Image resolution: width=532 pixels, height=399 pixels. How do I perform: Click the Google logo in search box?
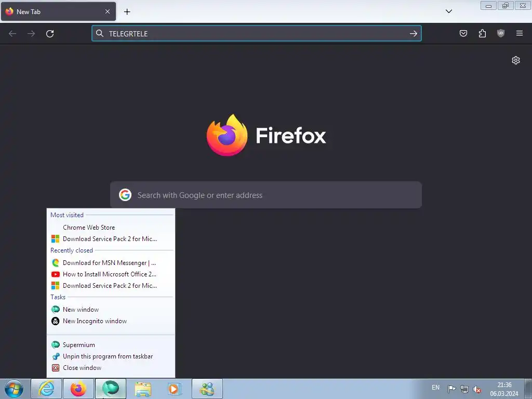(125, 195)
